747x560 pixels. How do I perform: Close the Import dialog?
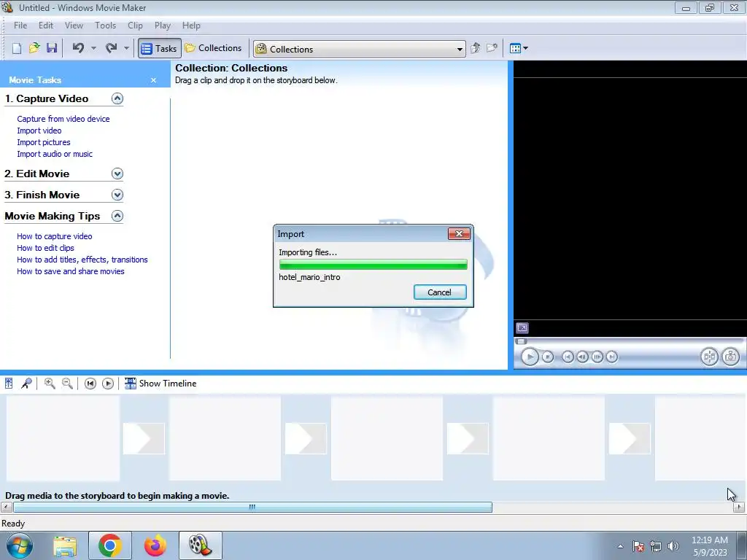pos(460,233)
